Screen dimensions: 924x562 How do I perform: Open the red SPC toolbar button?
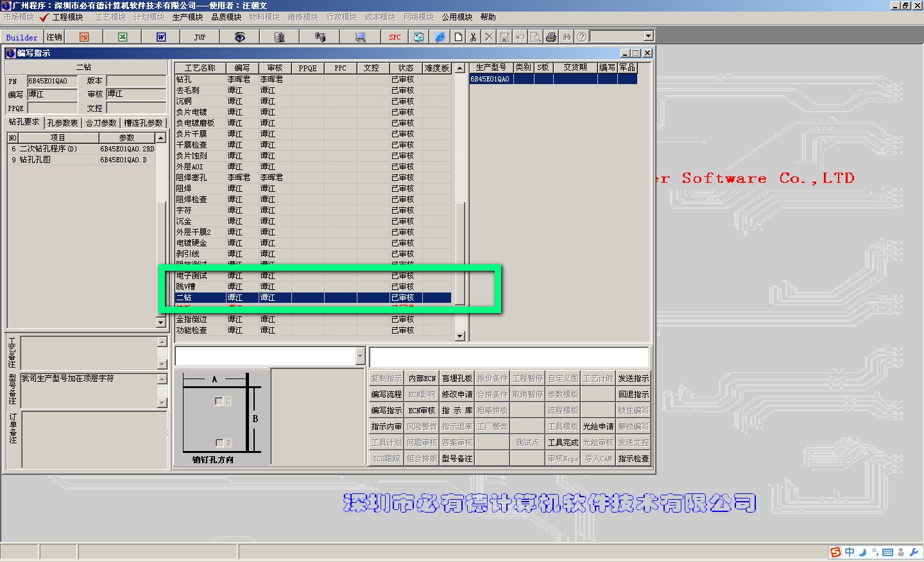pyautogui.click(x=395, y=37)
